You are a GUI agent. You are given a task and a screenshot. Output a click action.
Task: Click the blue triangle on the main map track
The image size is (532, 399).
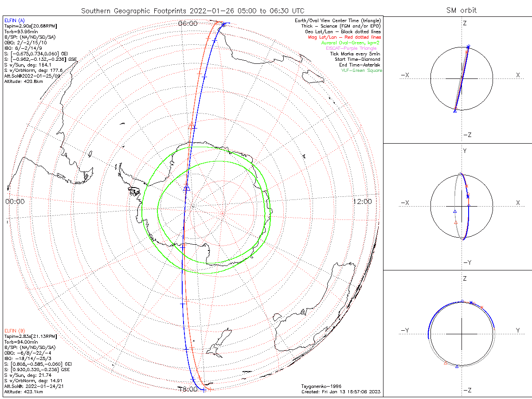[187, 188]
